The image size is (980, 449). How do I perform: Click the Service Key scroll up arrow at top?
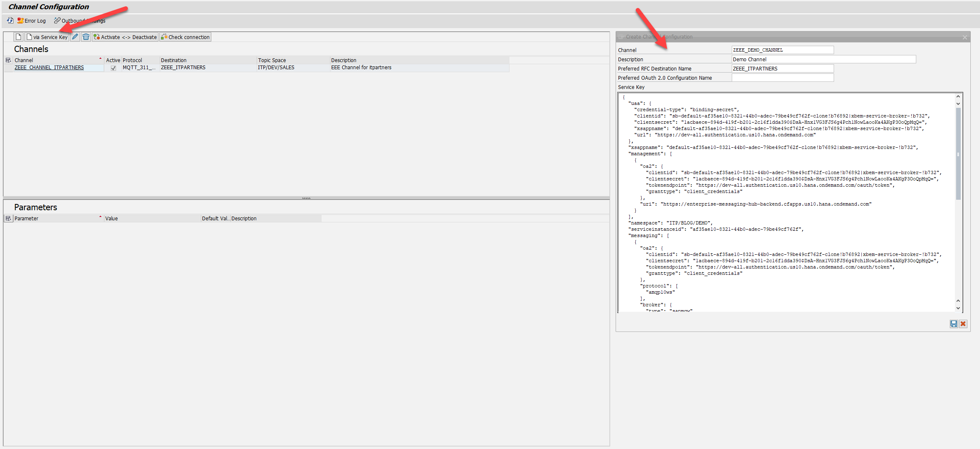[958, 97]
